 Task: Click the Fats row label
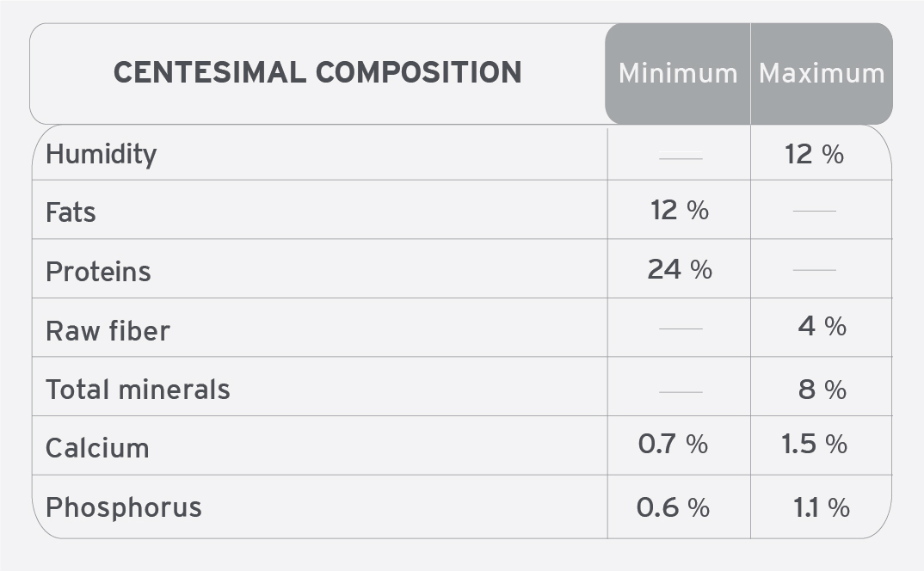[x=71, y=212]
